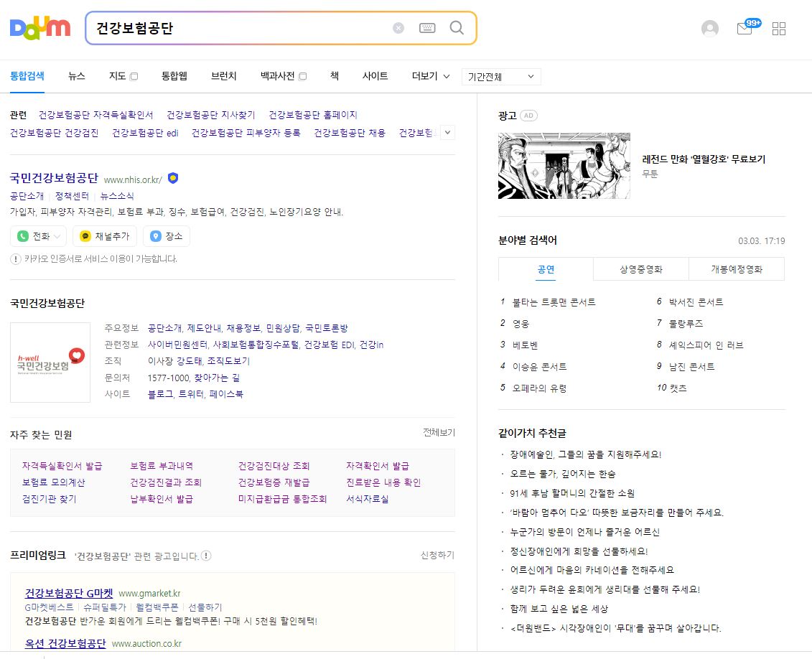Viewport: 812px width, 659px height.
Task: Click ranked keyword 캣츠
Action: tap(678, 388)
